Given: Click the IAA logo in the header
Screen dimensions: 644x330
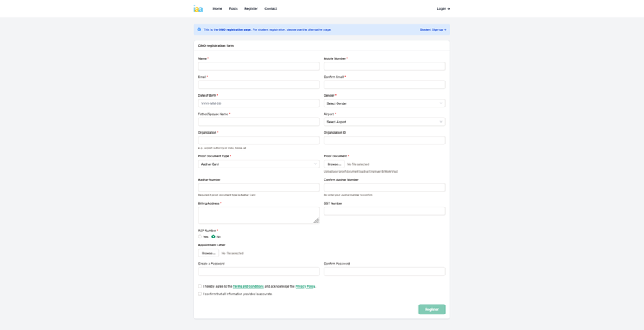Looking at the screenshot, I should [x=198, y=8].
